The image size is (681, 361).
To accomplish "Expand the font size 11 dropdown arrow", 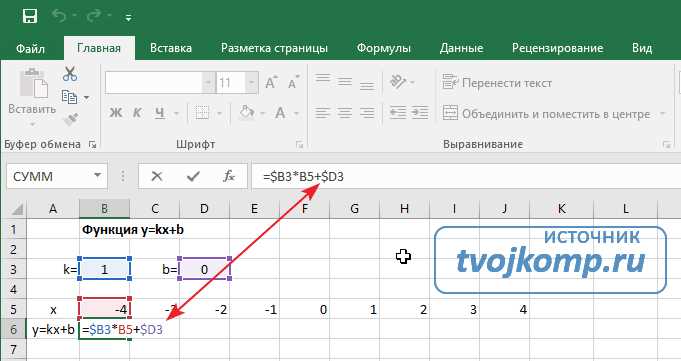I will [251, 83].
